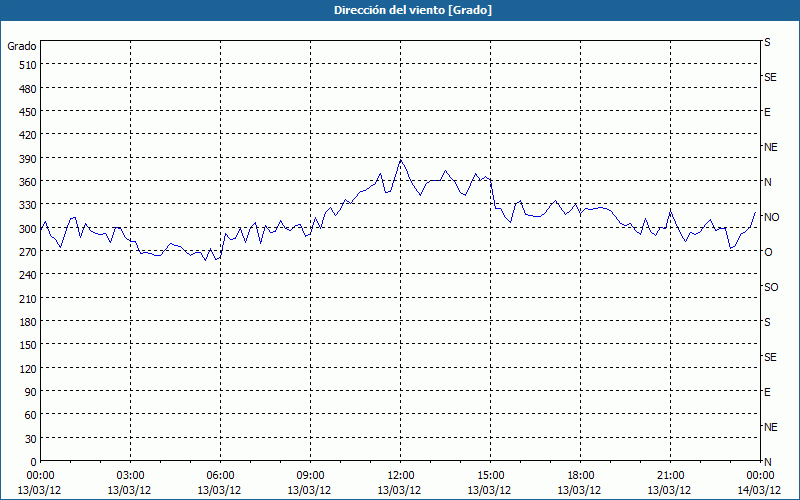Click the 210 degree axis label
The height and width of the screenshot is (500, 800).
[28, 298]
